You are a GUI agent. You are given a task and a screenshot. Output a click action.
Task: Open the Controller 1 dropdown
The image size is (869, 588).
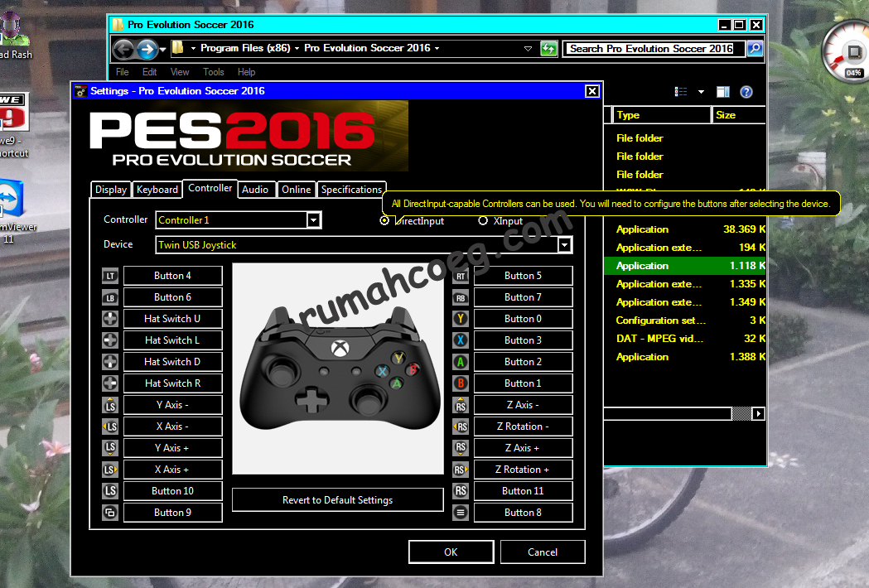pos(314,220)
